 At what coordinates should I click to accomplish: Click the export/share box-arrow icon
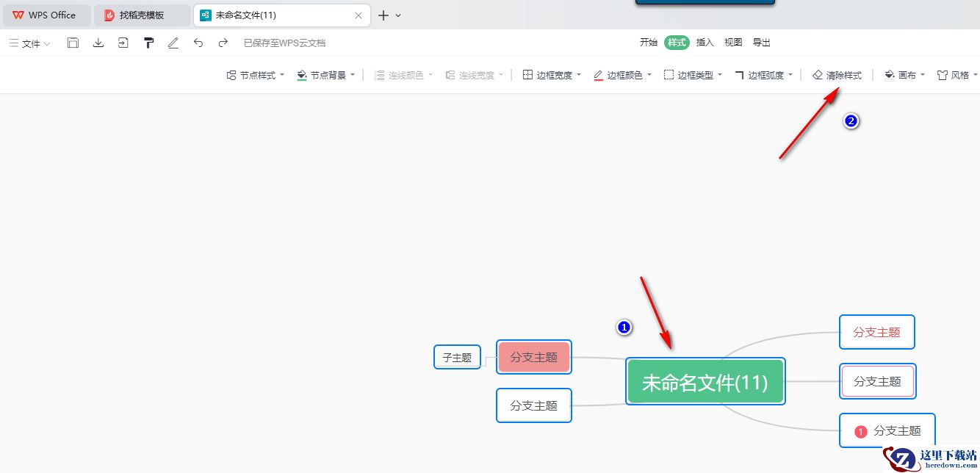[x=123, y=43]
